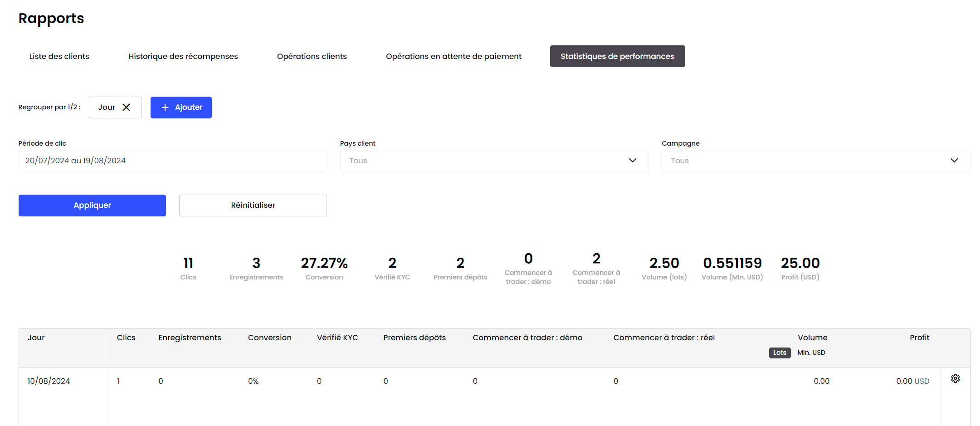This screenshot has height=426, width=980.
Task: Select the 10/08/2024 row date
Action: tap(49, 381)
